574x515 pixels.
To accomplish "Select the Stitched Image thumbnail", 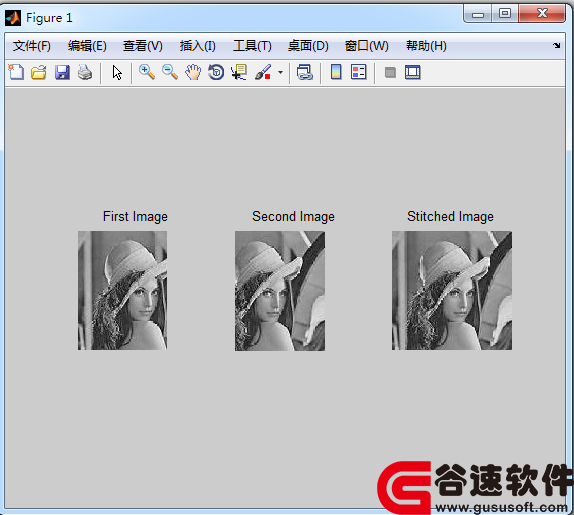I will coord(452,291).
